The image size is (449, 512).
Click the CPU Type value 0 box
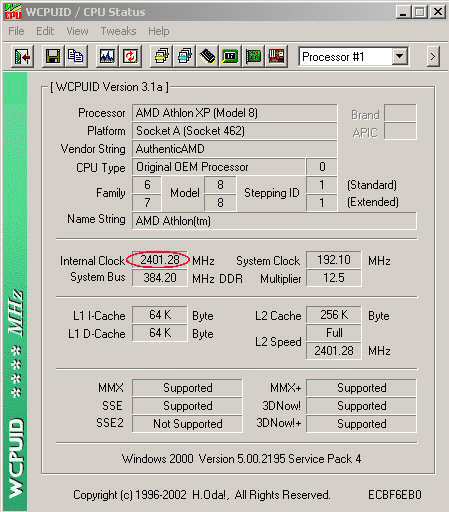click(x=322, y=167)
